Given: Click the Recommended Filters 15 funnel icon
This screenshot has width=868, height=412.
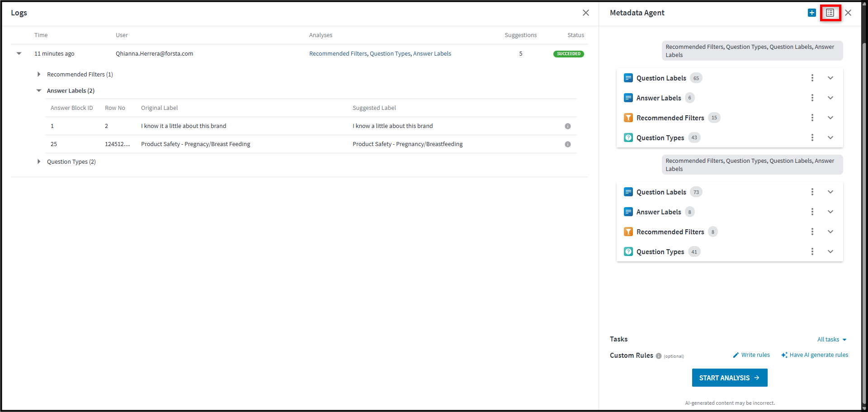Looking at the screenshot, I should (x=628, y=118).
